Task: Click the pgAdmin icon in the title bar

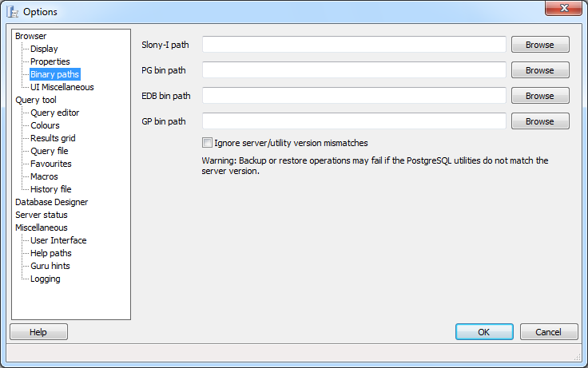Action: (12, 11)
